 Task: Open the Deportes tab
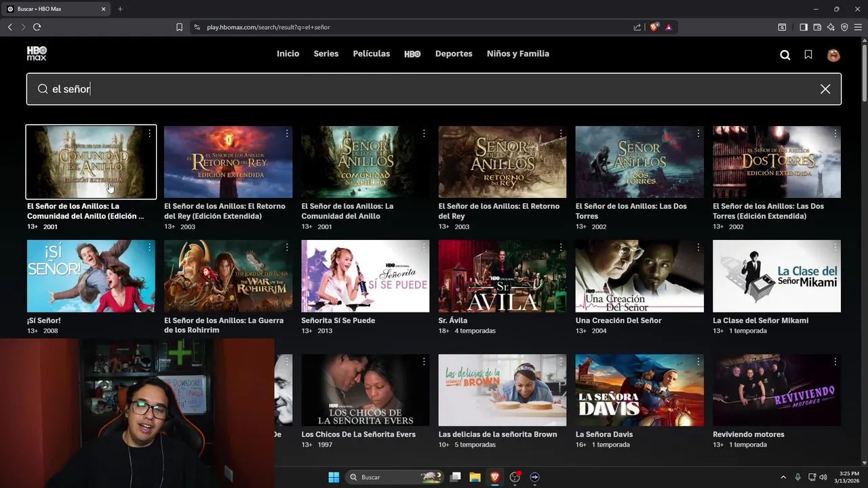click(454, 54)
